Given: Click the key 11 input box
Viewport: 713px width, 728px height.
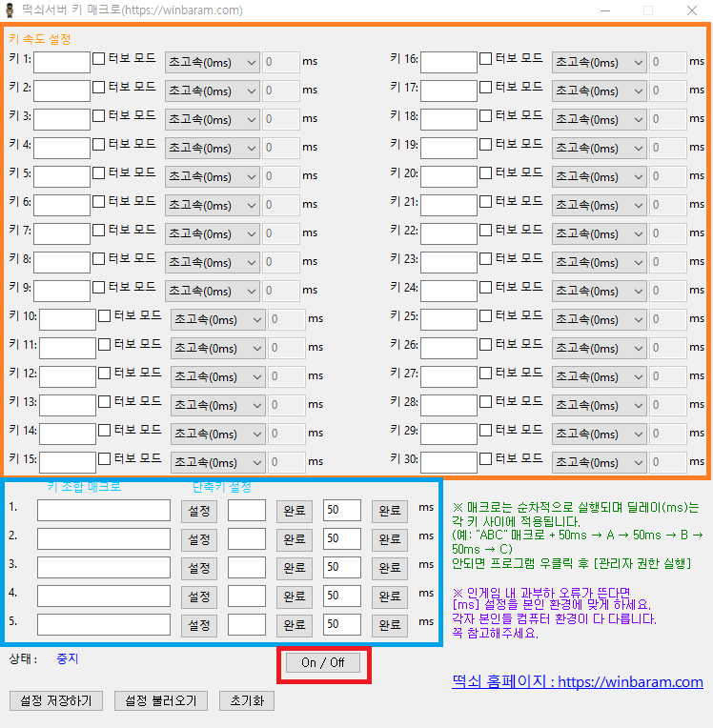Looking at the screenshot, I should pos(68,348).
